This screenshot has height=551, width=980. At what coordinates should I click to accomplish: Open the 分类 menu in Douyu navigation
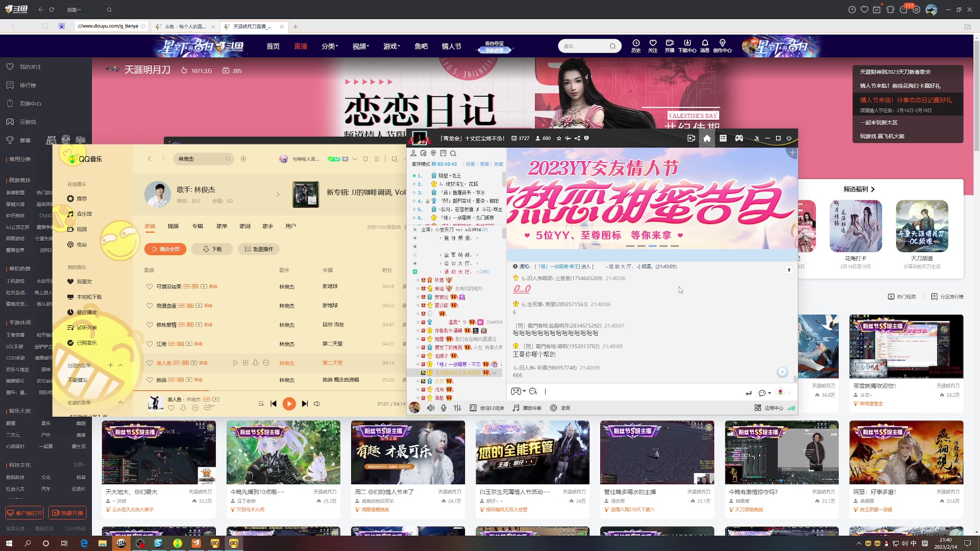coord(329,46)
